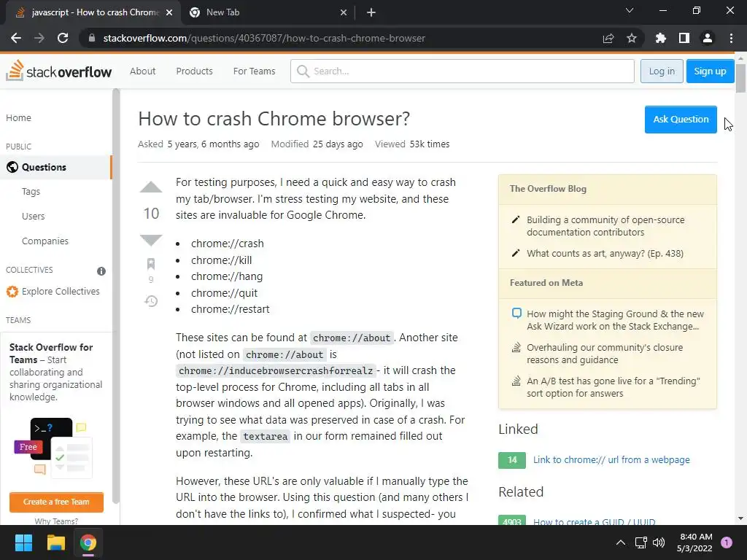The height and width of the screenshot is (560, 747).
Task: Open the notification center badge
Action: click(727, 542)
